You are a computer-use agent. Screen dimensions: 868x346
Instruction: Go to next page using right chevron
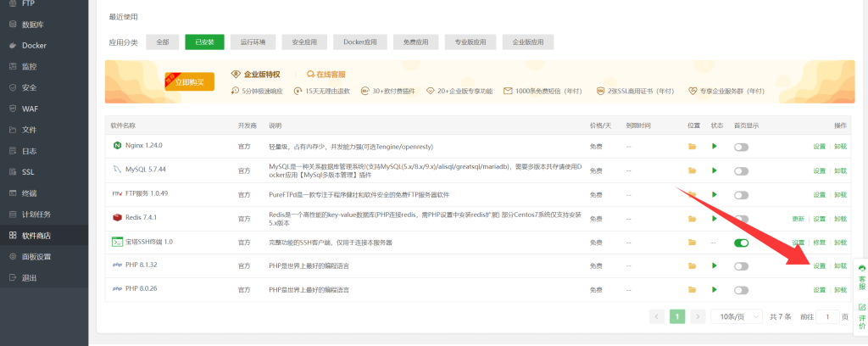coord(698,316)
